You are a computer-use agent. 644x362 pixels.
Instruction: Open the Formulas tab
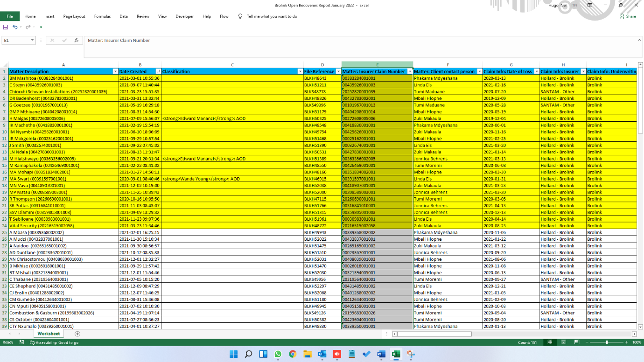[102, 16]
